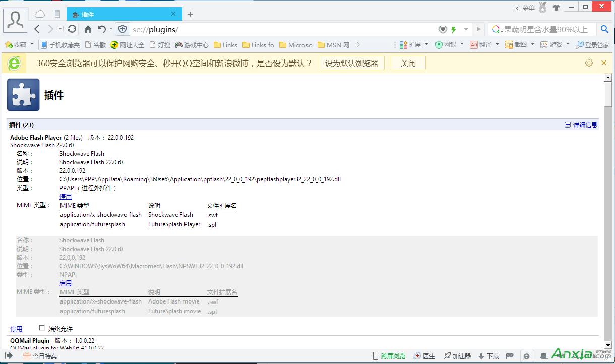Open the incognito glasses icon in status bar
Screen dimensions: 615x364
point(510,356)
